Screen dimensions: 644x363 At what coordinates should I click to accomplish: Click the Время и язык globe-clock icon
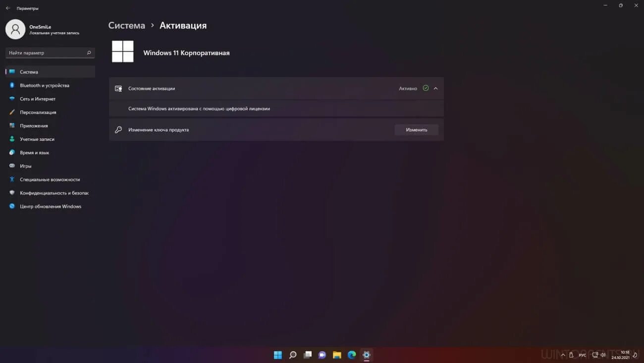(12, 152)
